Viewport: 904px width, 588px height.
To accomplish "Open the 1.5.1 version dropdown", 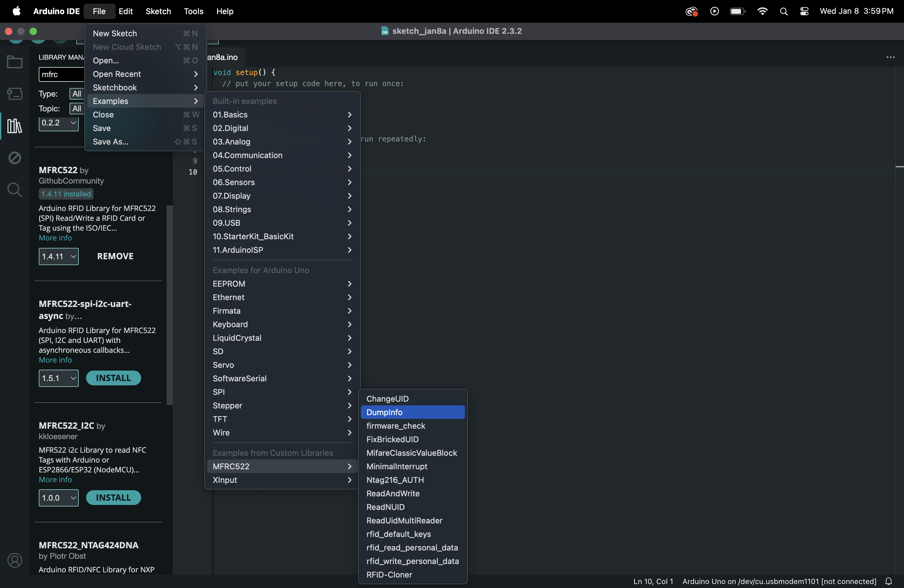I will tap(58, 378).
